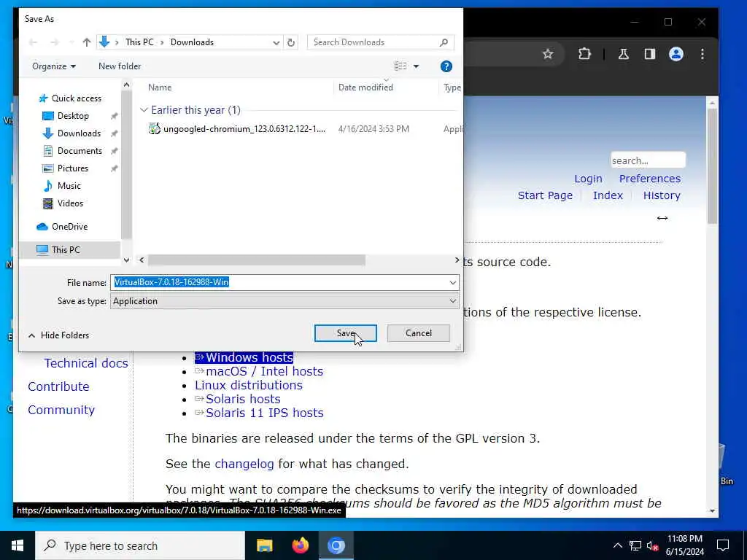Click Chromium taskbar icon
Screen dimensions: 747x560
pyautogui.click(x=336, y=545)
